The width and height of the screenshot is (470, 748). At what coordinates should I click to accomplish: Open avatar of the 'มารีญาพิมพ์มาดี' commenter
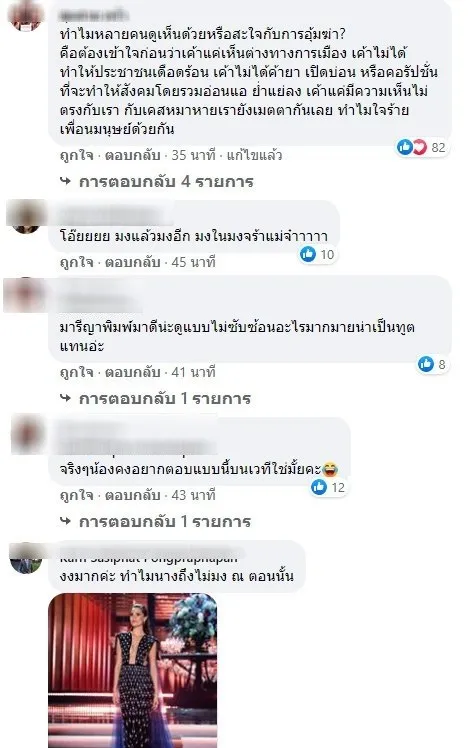click(x=24, y=295)
